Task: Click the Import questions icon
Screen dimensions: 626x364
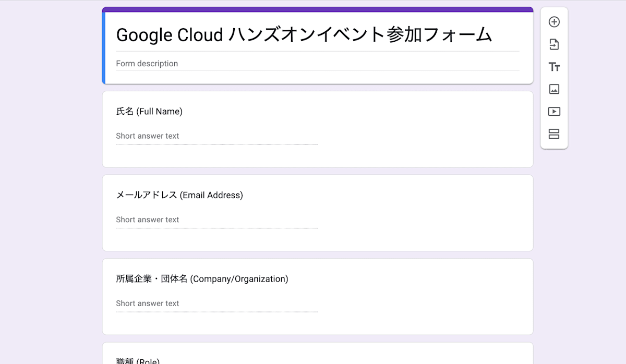Action: [554, 44]
